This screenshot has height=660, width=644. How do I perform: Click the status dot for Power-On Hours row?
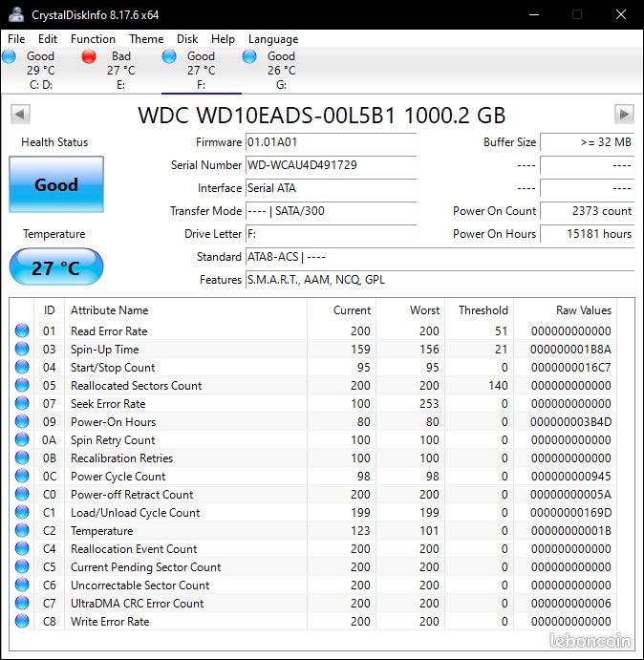pyautogui.click(x=22, y=421)
